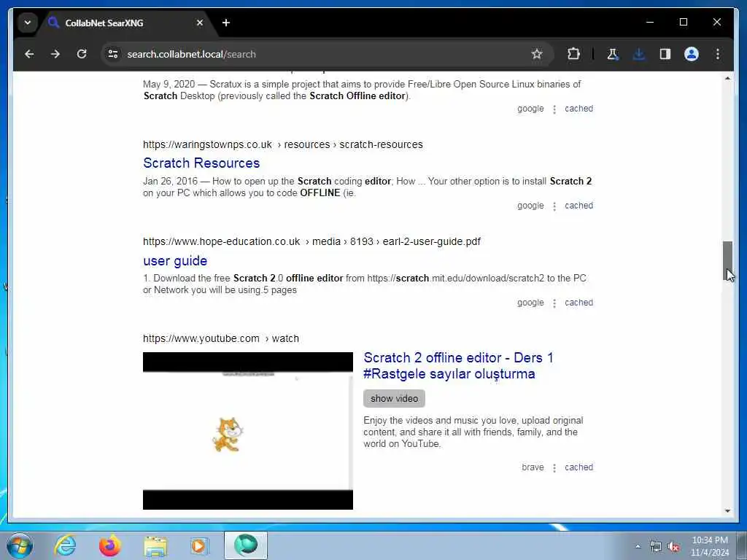Viewport: 747px width, 560px height.
Task: Click the scrollbar up arrow
Action: (727, 78)
